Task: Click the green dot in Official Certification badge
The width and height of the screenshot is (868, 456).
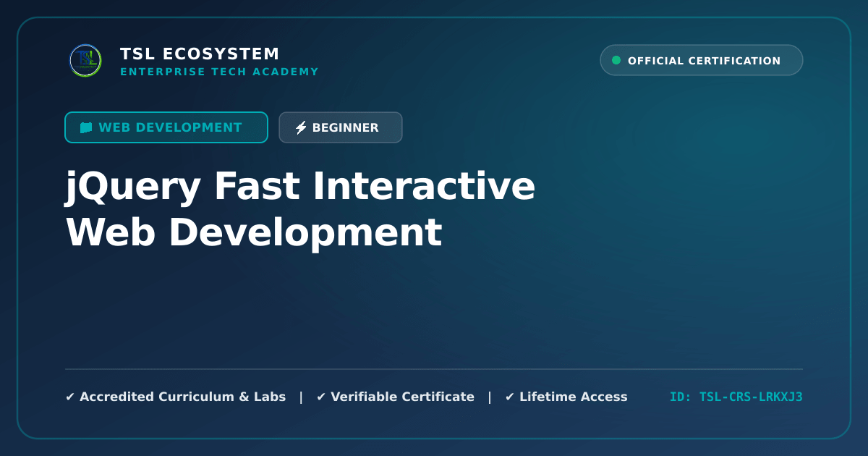Action: [x=616, y=60]
